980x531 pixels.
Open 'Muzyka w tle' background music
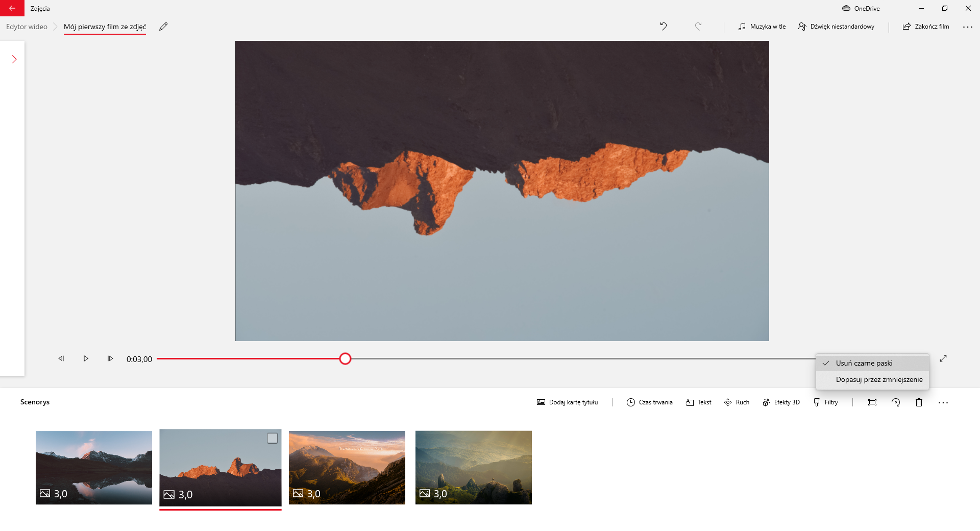tap(762, 27)
